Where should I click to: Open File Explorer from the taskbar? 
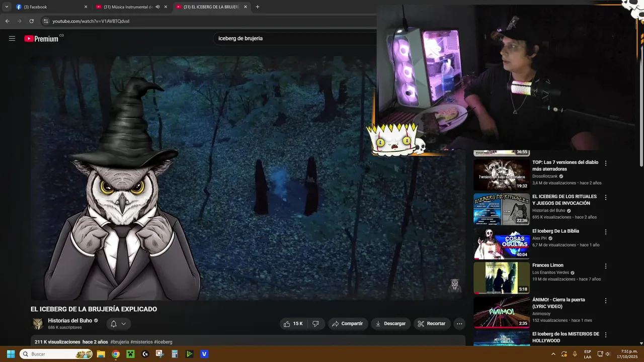point(101,354)
